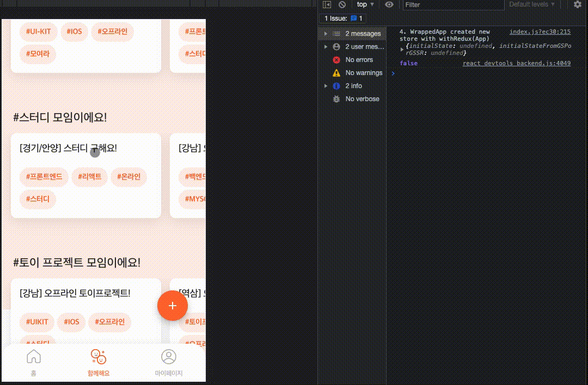The image size is (588, 385).
Task: Select the 함께해요 bottom tab
Action: (x=98, y=363)
